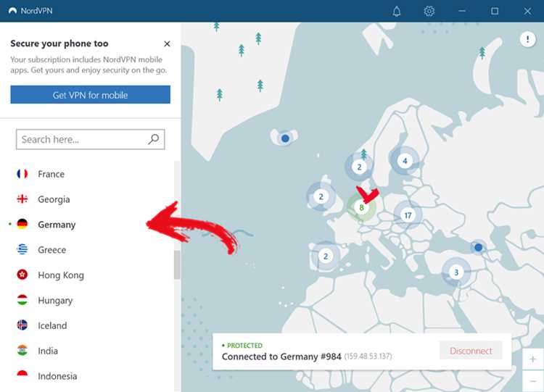
Task: Select the map cluster marker showing 4
Action: 405,161
